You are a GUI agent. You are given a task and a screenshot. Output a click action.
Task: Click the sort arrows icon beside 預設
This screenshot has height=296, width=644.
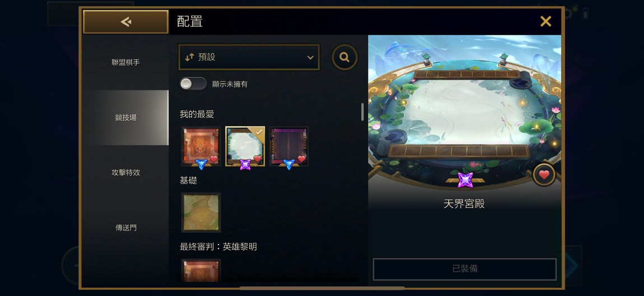(189, 58)
